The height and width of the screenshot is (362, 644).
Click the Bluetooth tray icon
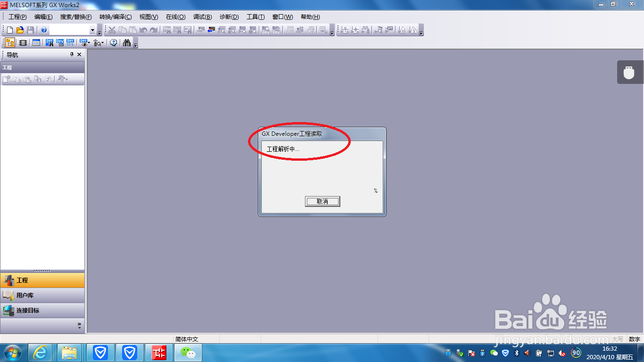pos(516,353)
